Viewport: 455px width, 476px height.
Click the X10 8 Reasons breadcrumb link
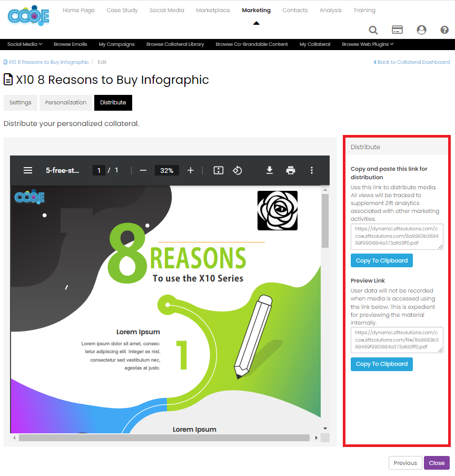[x=46, y=62]
